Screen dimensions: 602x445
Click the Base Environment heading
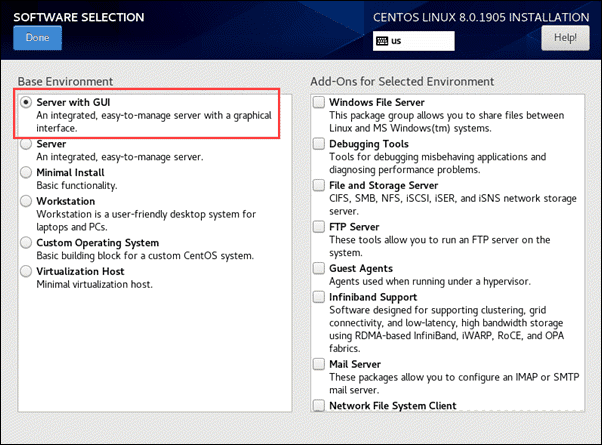(65, 81)
